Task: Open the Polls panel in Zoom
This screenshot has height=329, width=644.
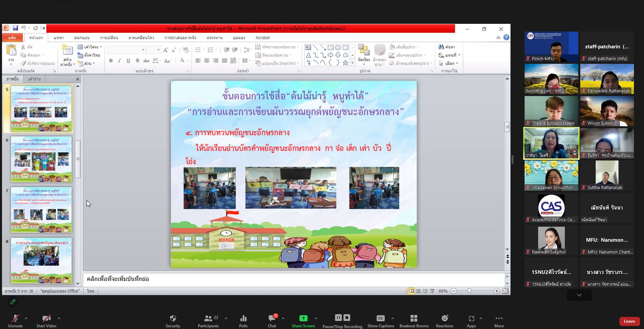Action: [243, 321]
